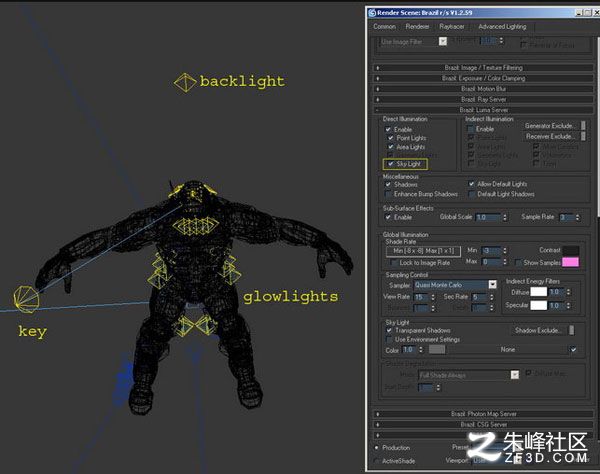Click the Shade Rate Min value field

(491, 251)
